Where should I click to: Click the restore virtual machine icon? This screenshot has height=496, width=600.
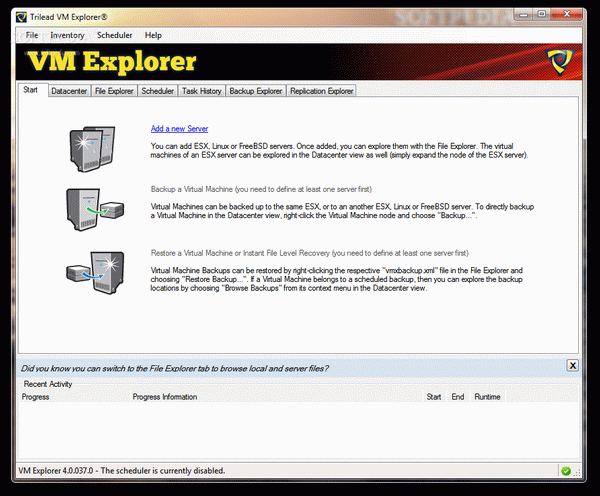tap(95, 272)
